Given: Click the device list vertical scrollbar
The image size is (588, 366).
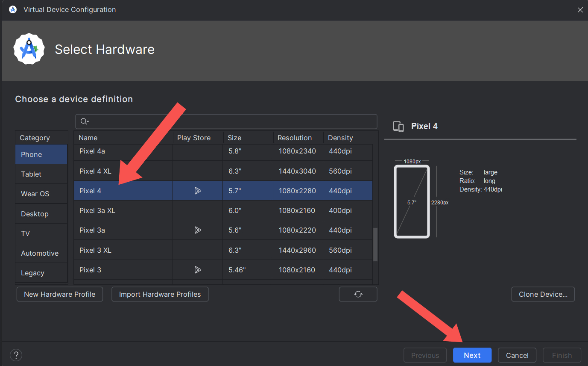Looking at the screenshot, I should pyautogui.click(x=375, y=244).
